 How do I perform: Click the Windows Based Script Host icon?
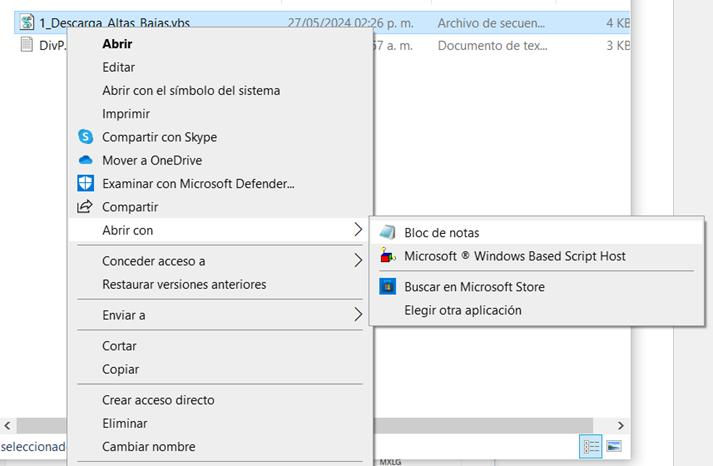387,256
